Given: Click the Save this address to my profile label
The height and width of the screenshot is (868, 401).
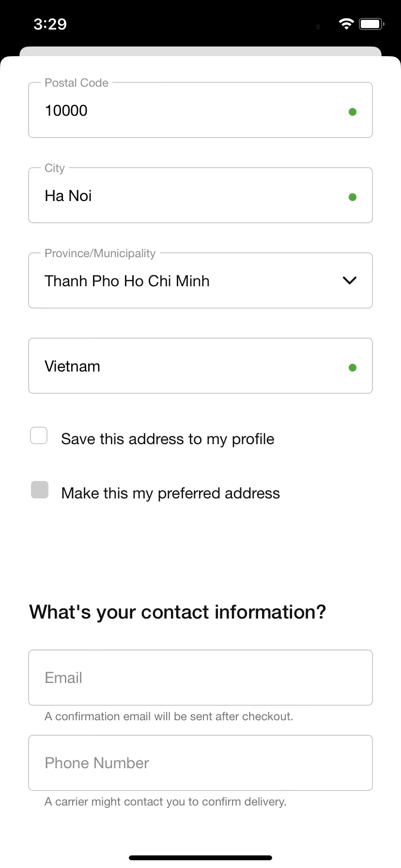Looking at the screenshot, I should pos(168,439).
